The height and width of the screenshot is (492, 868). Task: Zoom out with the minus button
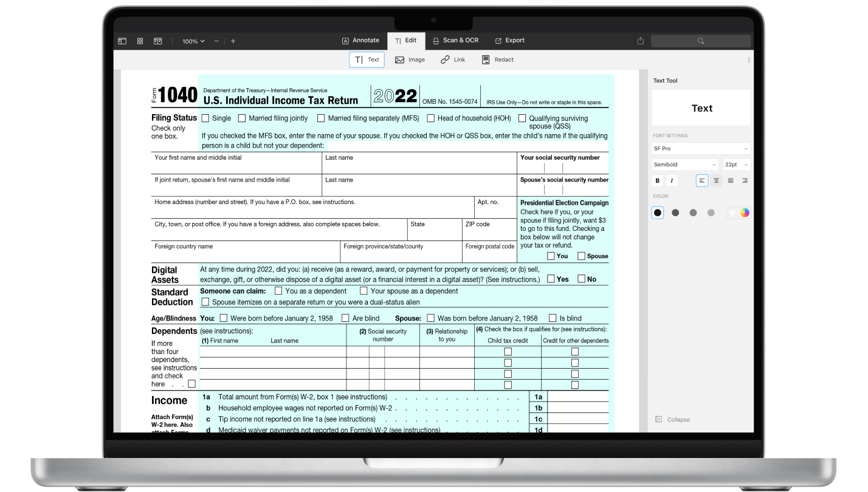click(216, 41)
